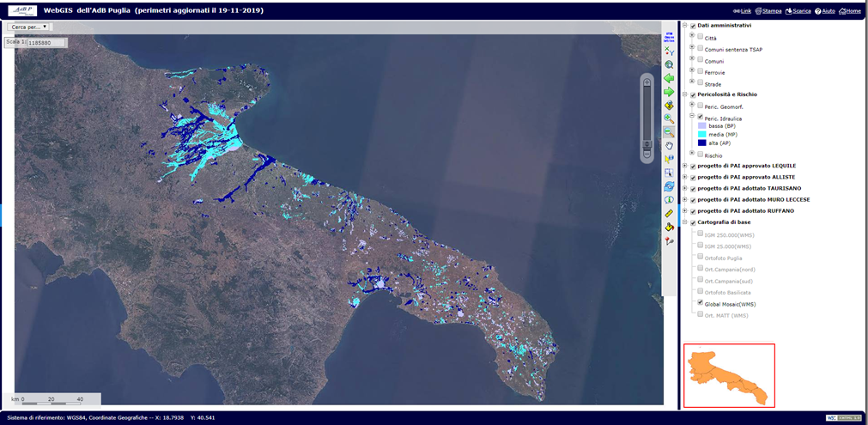Collapse the Peric. Idraulica legend
This screenshot has height=425, width=868.
click(692, 116)
